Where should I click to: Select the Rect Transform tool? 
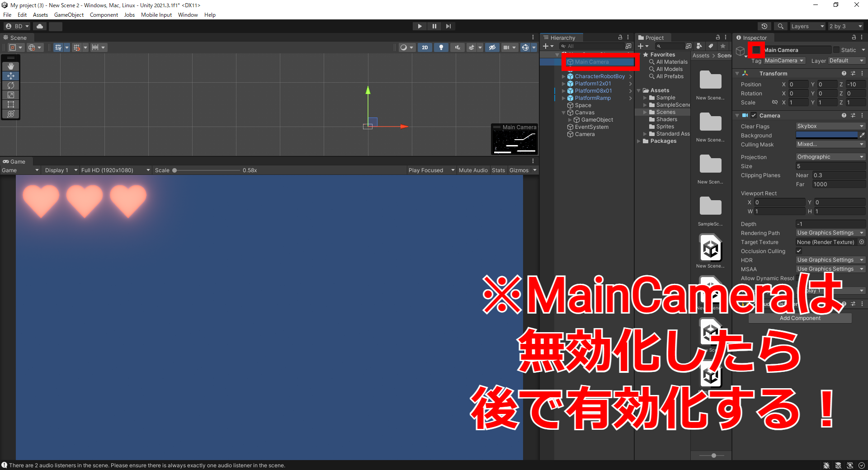click(x=10, y=104)
